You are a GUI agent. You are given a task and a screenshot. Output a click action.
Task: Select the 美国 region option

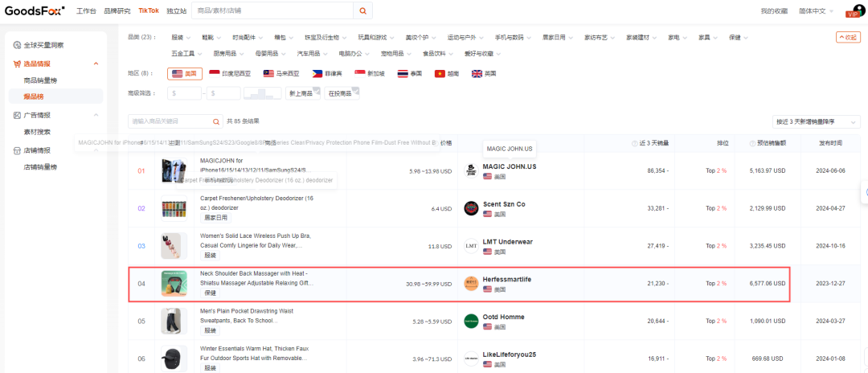[x=185, y=74]
